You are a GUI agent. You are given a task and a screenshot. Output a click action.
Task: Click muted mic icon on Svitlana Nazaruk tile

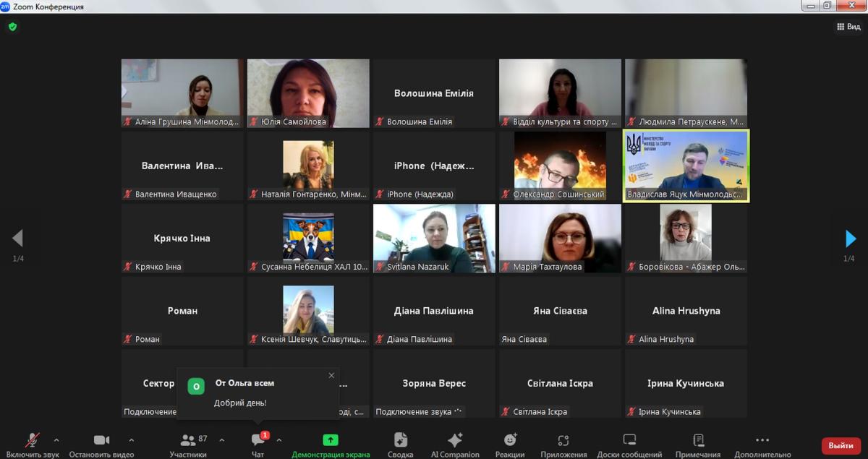point(380,267)
